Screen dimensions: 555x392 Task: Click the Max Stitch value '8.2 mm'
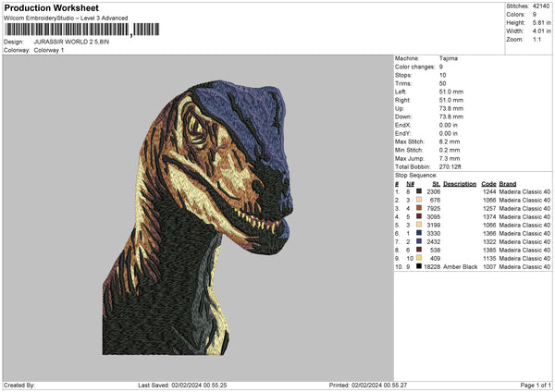(x=450, y=141)
